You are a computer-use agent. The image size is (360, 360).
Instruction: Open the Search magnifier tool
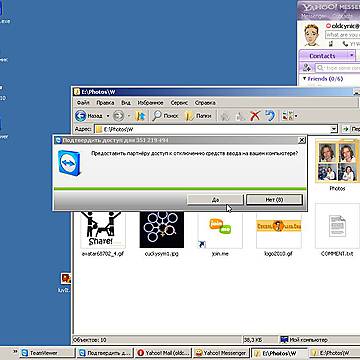point(157,116)
